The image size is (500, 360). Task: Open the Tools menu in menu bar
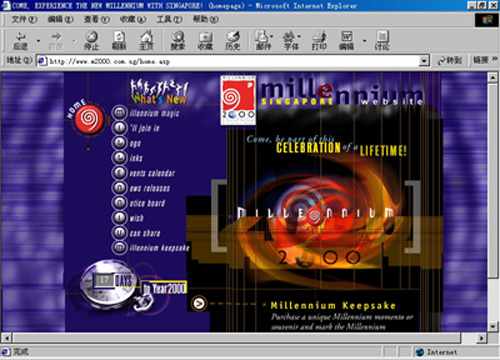(x=169, y=19)
